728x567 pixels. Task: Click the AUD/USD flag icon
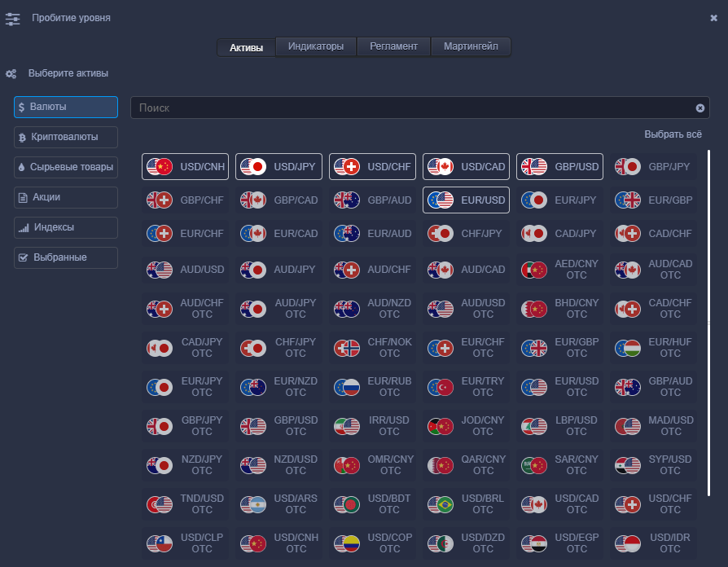pyautogui.click(x=160, y=270)
